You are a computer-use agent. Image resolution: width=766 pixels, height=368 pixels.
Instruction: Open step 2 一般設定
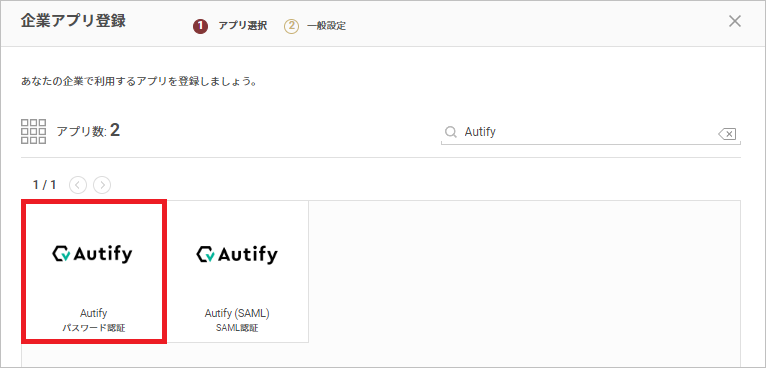point(315,26)
